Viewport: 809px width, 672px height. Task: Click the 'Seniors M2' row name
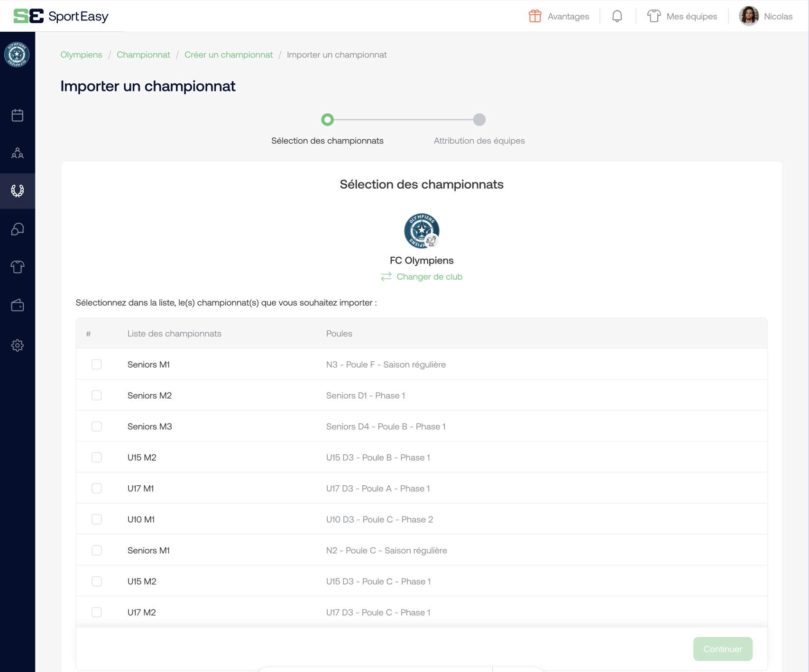pos(149,395)
